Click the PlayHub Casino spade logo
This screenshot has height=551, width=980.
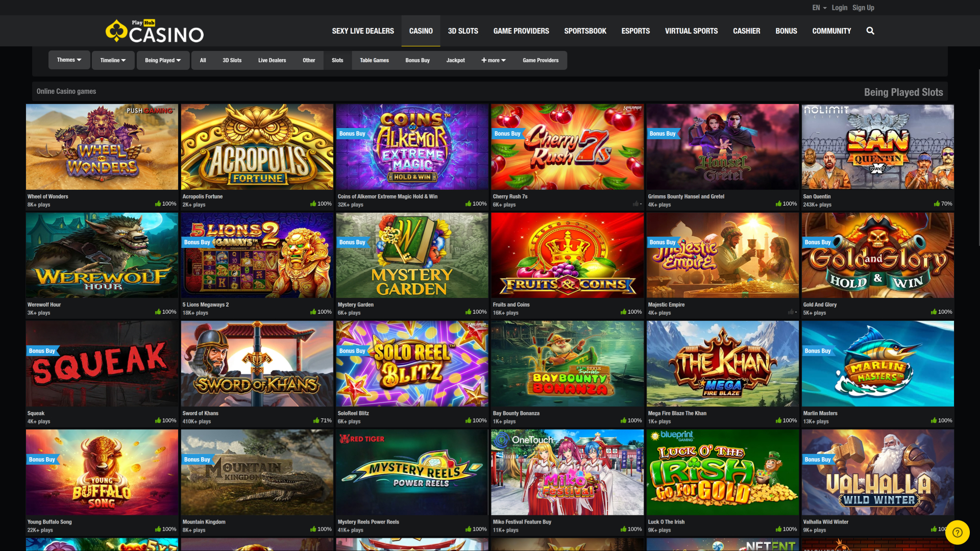(x=116, y=31)
